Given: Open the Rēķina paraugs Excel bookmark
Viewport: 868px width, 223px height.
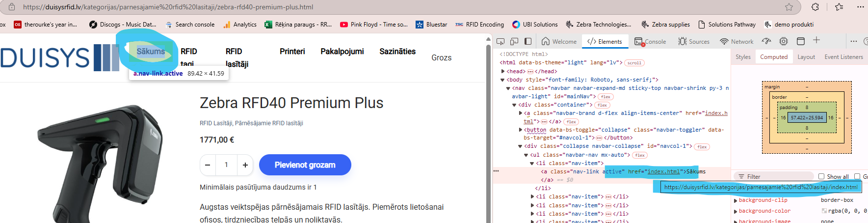Looking at the screenshot, I should 298,25.
